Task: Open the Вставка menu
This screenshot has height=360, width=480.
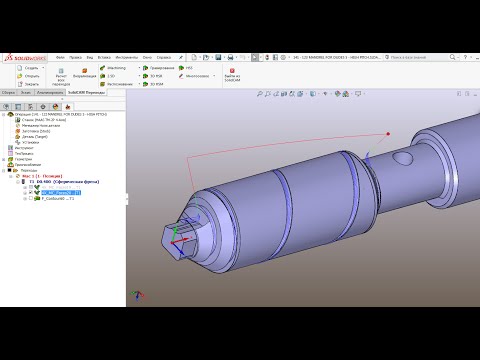Action: [104, 57]
